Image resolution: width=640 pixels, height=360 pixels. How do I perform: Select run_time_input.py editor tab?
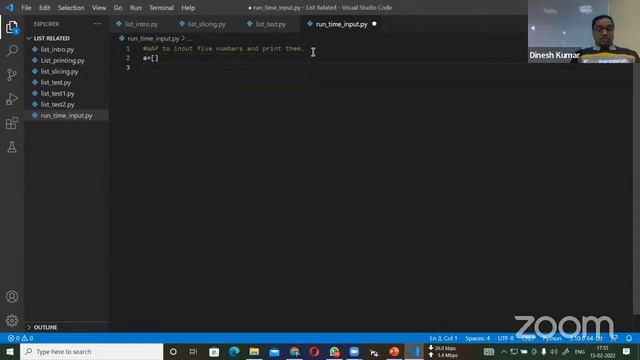point(341,24)
